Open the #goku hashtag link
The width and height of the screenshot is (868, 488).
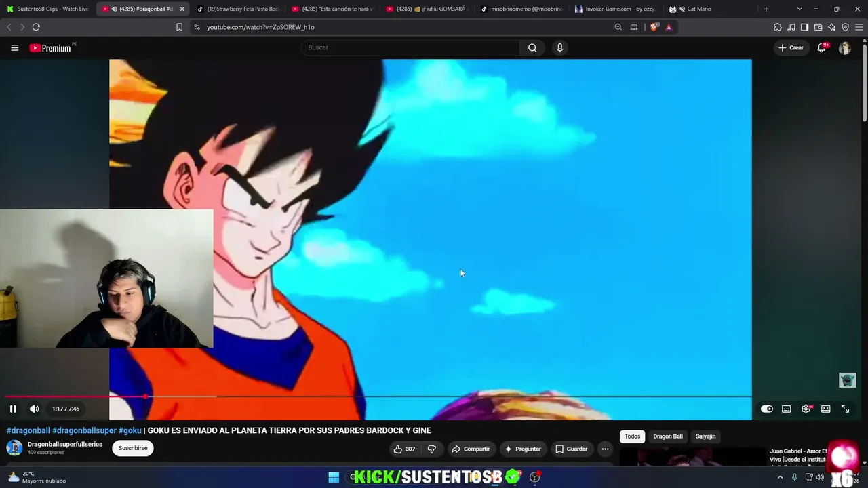tap(130, 430)
